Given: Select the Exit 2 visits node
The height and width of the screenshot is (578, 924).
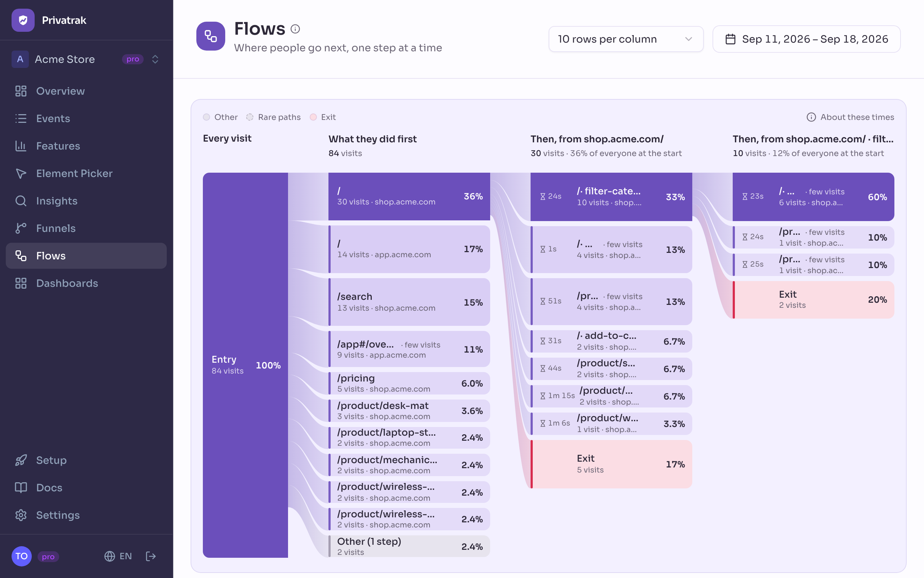Looking at the screenshot, I should (x=814, y=300).
